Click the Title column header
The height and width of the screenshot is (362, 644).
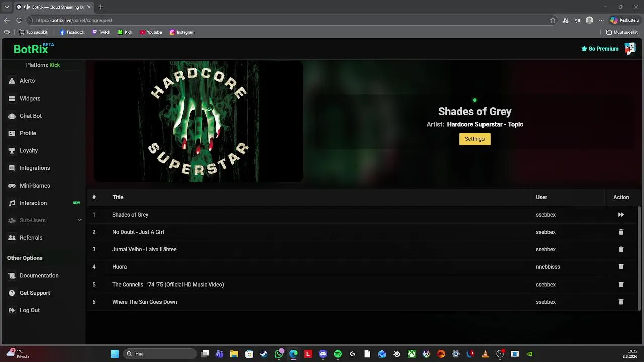[118, 197]
